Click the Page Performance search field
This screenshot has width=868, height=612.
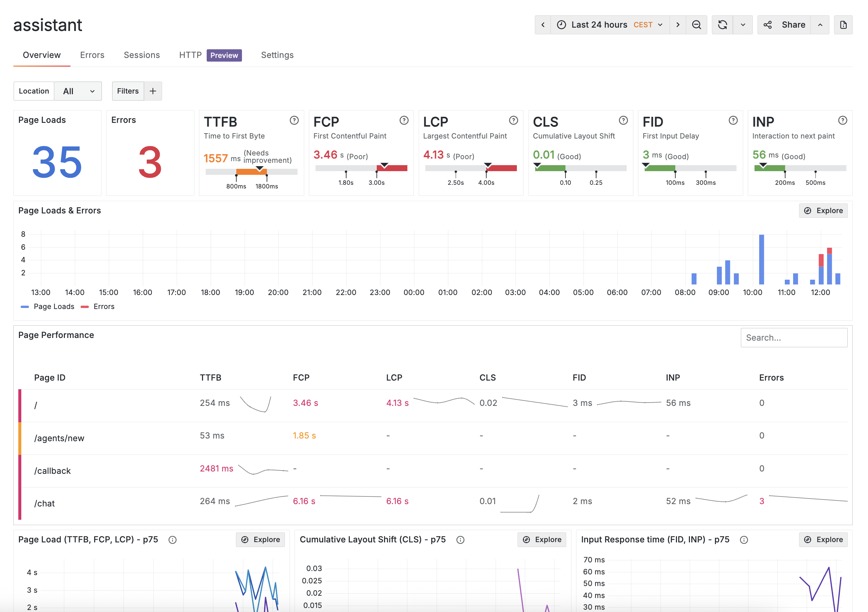pyautogui.click(x=794, y=337)
